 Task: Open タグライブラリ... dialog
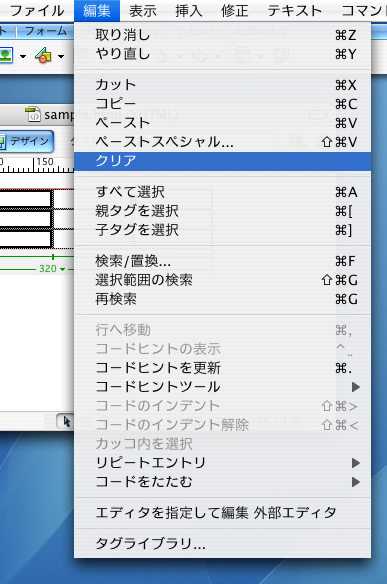click(x=222, y=544)
